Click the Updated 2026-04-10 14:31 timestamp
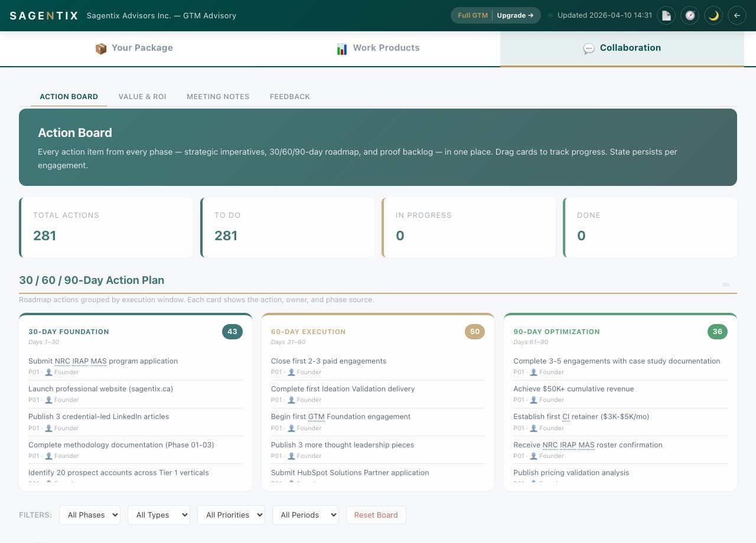Viewport: 756px width, 543px height. point(605,15)
